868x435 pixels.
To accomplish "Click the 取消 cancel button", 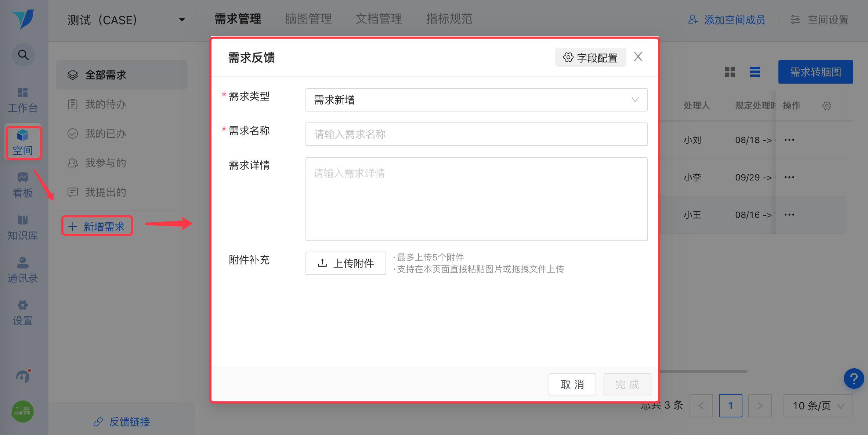I will pyautogui.click(x=572, y=384).
